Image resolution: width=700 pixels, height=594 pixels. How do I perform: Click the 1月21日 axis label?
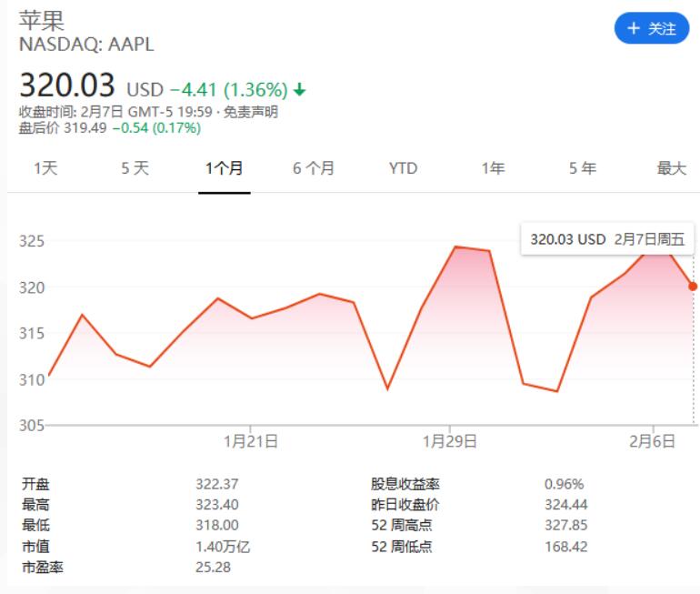coord(250,442)
